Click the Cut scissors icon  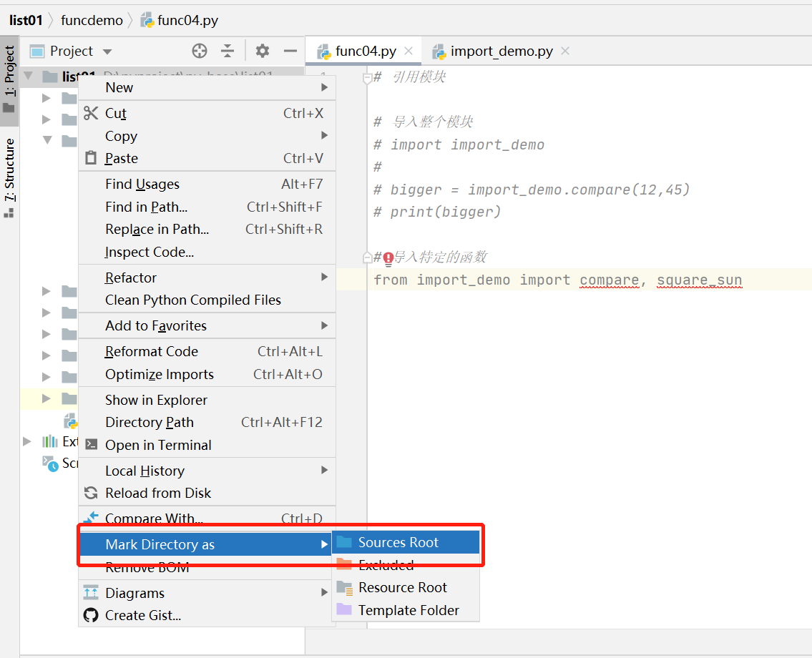pos(91,114)
